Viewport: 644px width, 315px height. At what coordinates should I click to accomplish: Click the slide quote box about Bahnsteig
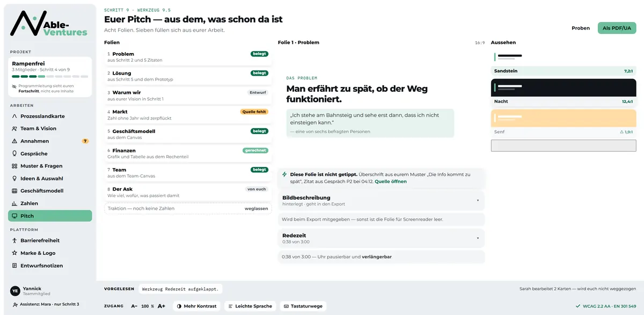tap(370, 123)
